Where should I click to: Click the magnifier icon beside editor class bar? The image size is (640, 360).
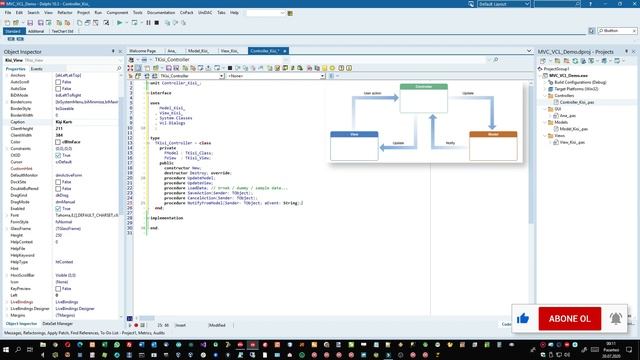496,60
